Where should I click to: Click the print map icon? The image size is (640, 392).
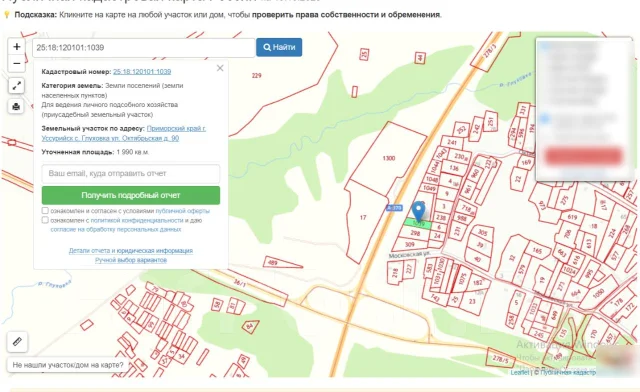pos(16,107)
